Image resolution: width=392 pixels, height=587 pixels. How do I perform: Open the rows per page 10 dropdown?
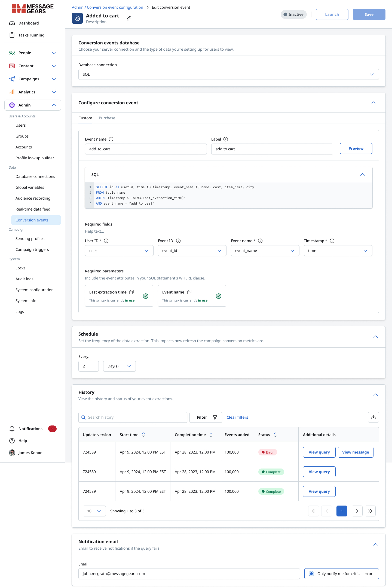[94, 511]
